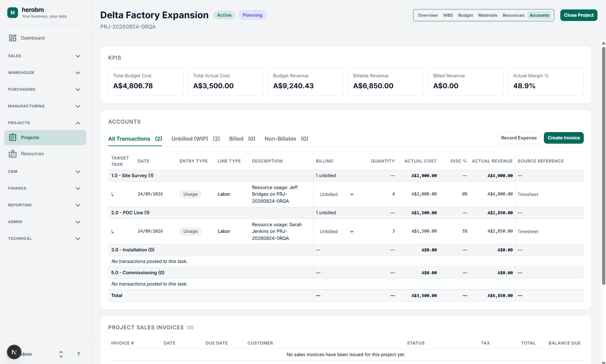The image size is (606, 364).
Task: Click the sub-row arrow for Jeff Bridges entry
Action: (x=112, y=194)
